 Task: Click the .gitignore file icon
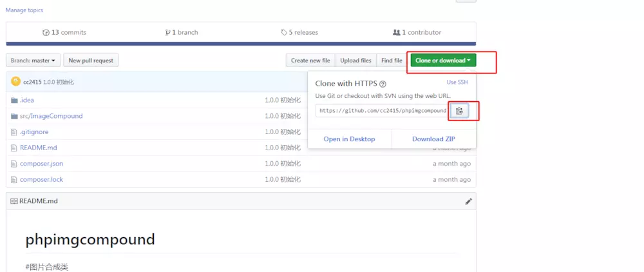coord(14,132)
